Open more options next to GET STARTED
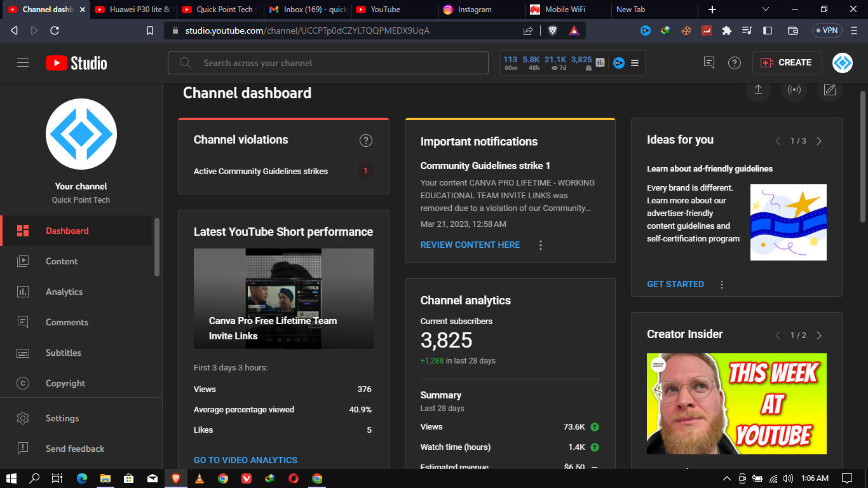 (x=722, y=285)
